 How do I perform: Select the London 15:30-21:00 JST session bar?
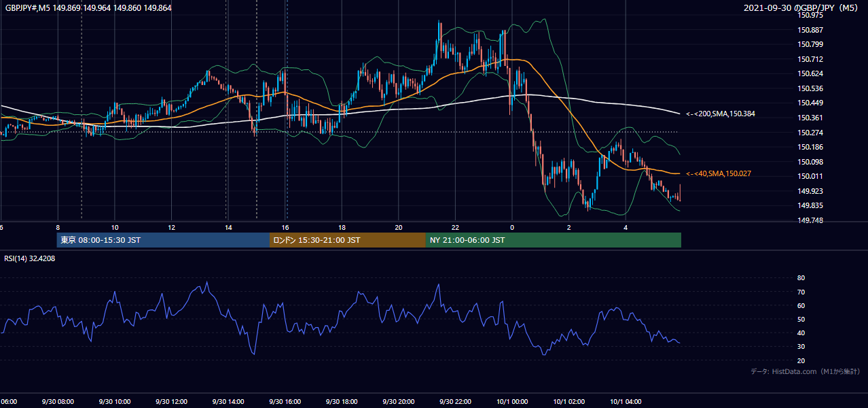pos(347,240)
